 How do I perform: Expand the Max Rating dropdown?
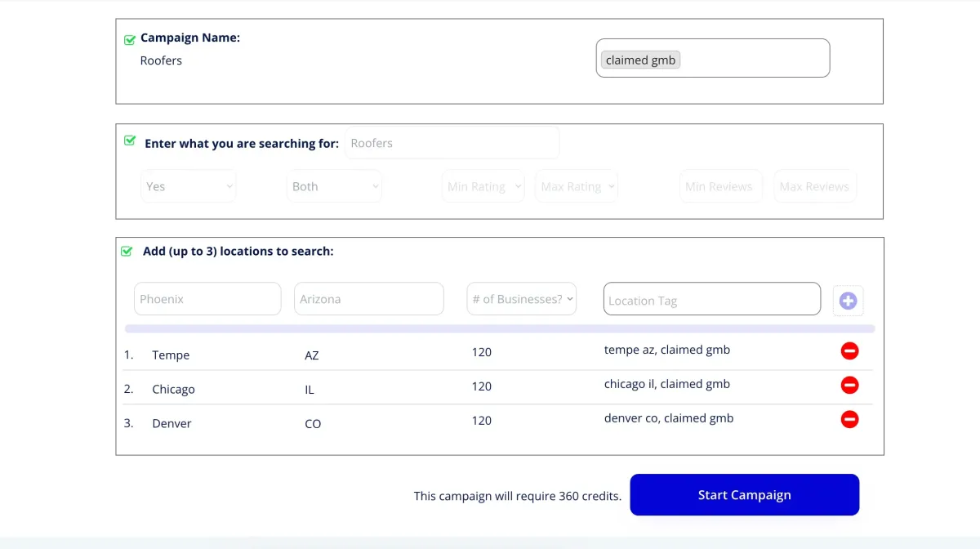coord(577,186)
